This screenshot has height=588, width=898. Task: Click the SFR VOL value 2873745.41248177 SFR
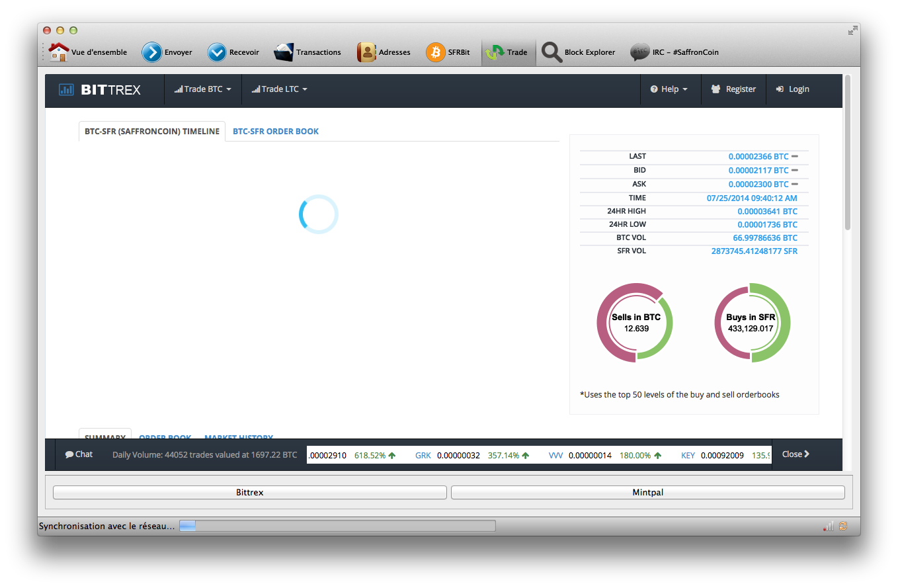pyautogui.click(x=755, y=251)
